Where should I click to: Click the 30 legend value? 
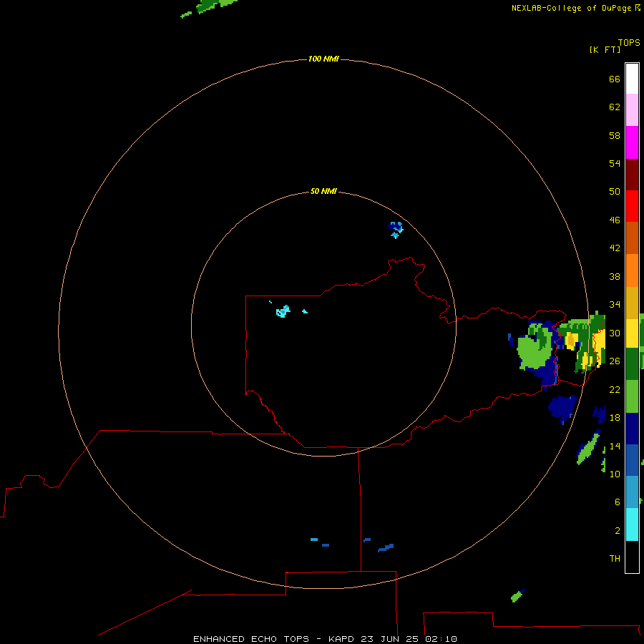[615, 333]
